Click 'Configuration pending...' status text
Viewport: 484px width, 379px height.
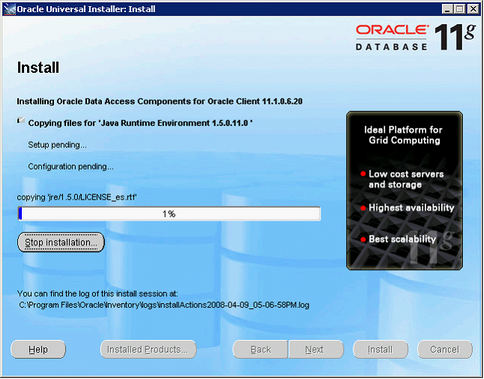[71, 166]
